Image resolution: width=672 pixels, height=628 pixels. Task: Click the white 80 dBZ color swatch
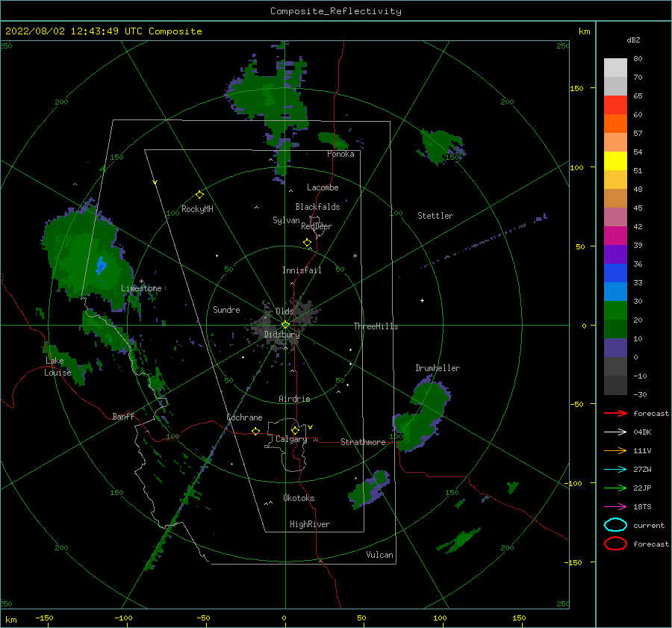click(615, 67)
